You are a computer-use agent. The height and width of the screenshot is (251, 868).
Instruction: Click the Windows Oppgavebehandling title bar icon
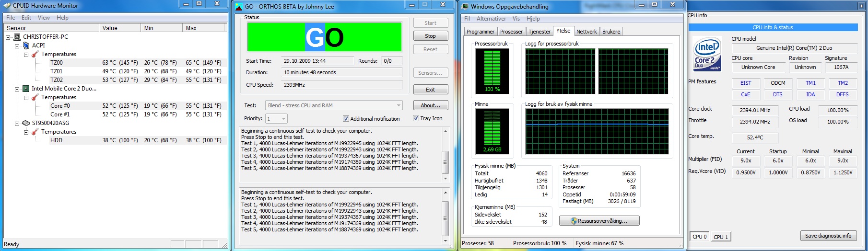[464, 7]
